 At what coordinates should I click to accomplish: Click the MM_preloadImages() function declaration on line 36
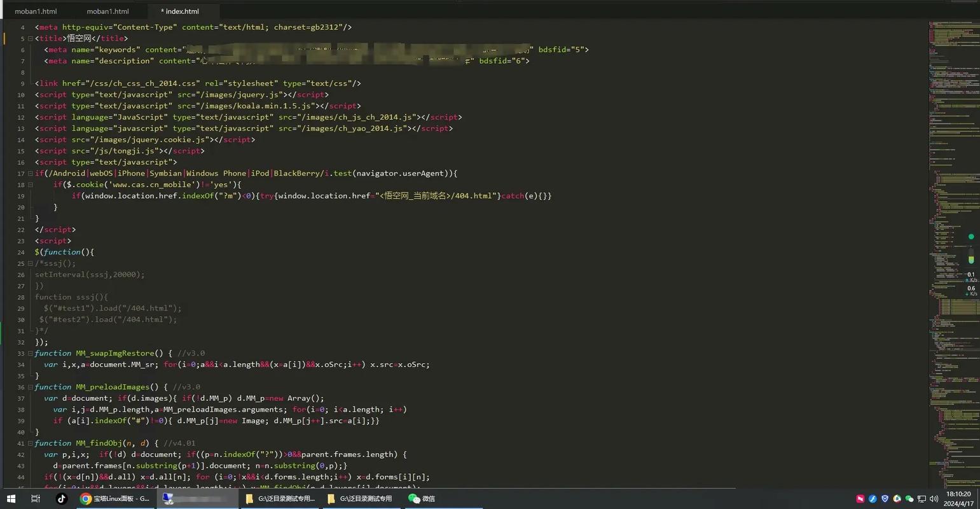point(101,387)
